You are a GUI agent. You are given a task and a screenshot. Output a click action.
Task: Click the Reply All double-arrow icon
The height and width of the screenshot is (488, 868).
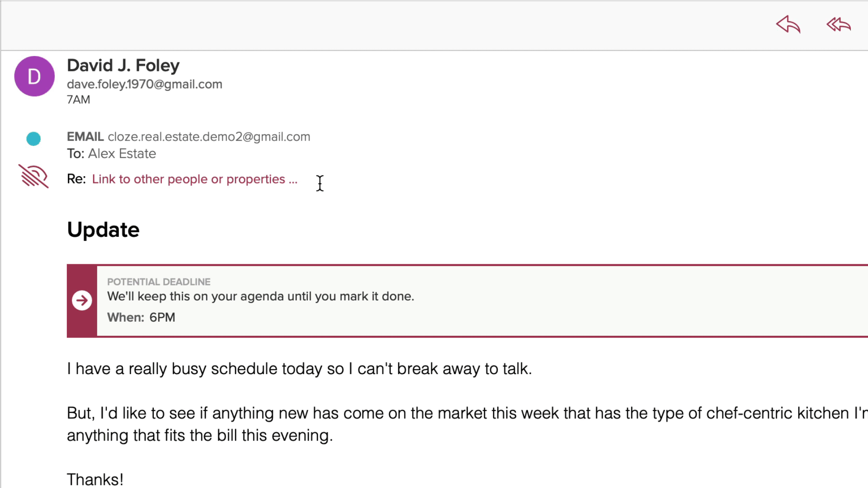pos(839,24)
